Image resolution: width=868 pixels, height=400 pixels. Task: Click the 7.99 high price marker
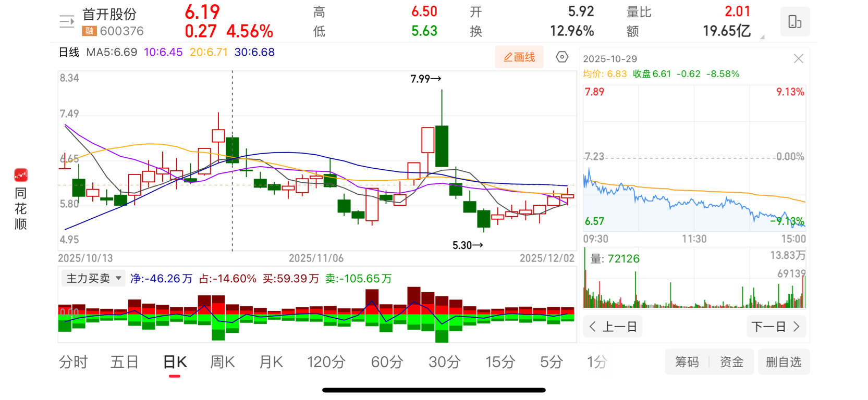[x=425, y=79]
